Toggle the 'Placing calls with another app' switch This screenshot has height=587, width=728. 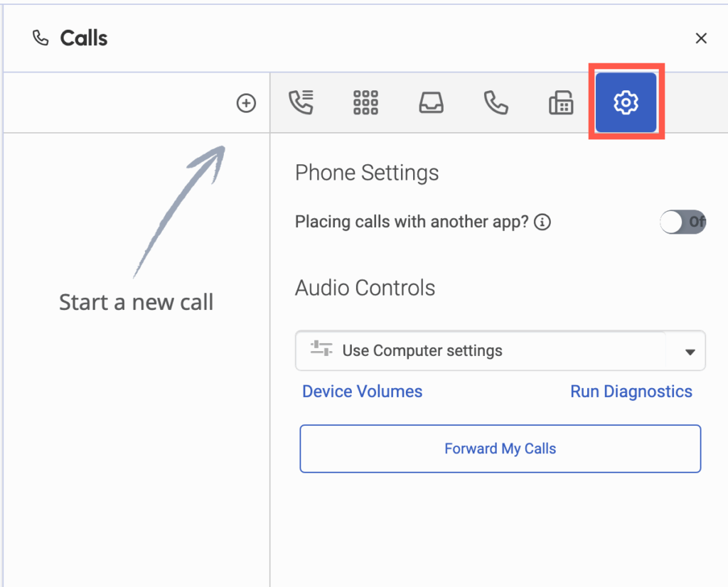click(x=682, y=222)
